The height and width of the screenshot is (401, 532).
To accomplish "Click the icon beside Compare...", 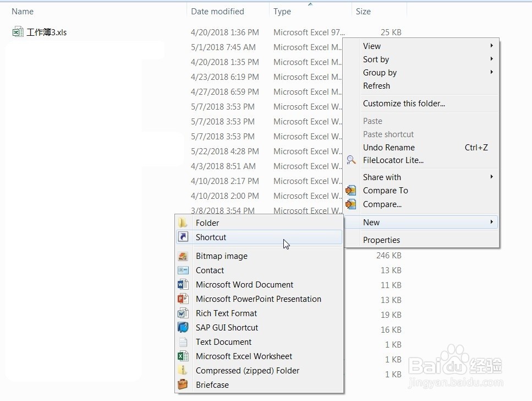I will pyautogui.click(x=351, y=204).
